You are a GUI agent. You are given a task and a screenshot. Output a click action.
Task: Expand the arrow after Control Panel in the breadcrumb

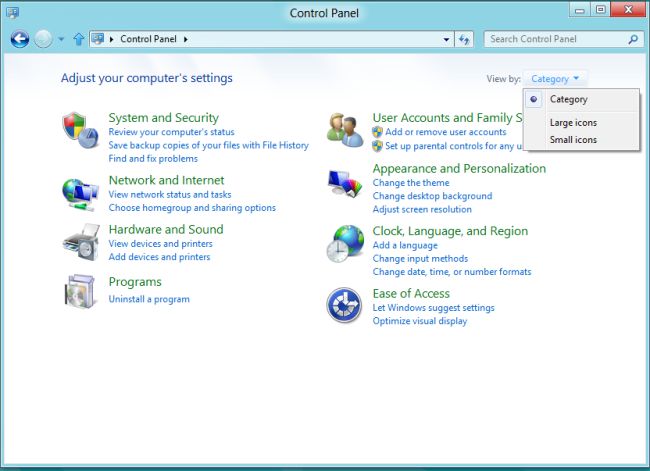185,39
